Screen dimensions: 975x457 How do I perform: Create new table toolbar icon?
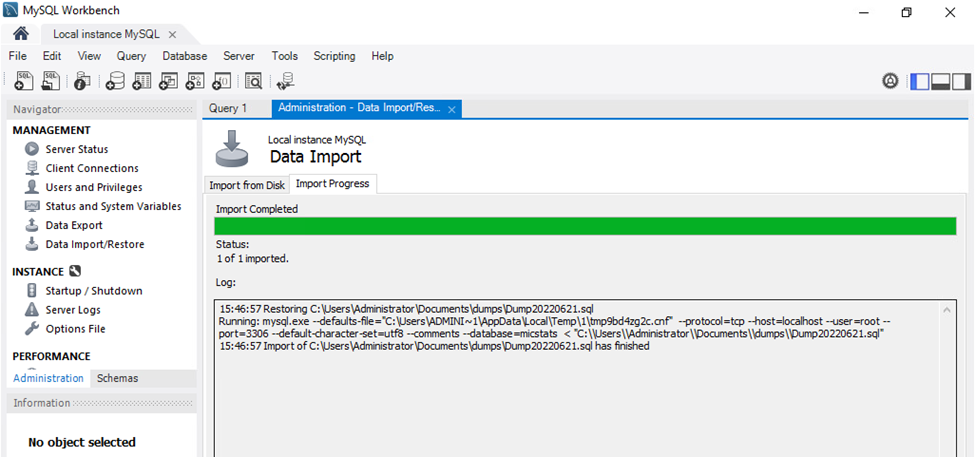click(x=142, y=81)
